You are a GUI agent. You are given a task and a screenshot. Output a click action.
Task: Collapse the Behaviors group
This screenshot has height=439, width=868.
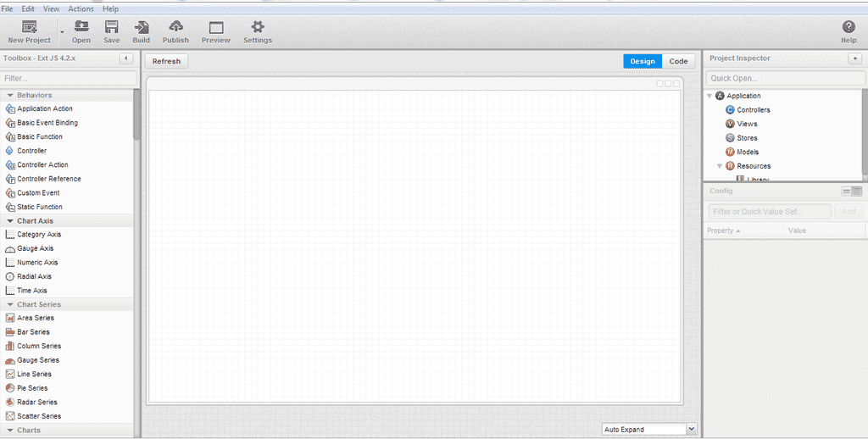pos(10,95)
